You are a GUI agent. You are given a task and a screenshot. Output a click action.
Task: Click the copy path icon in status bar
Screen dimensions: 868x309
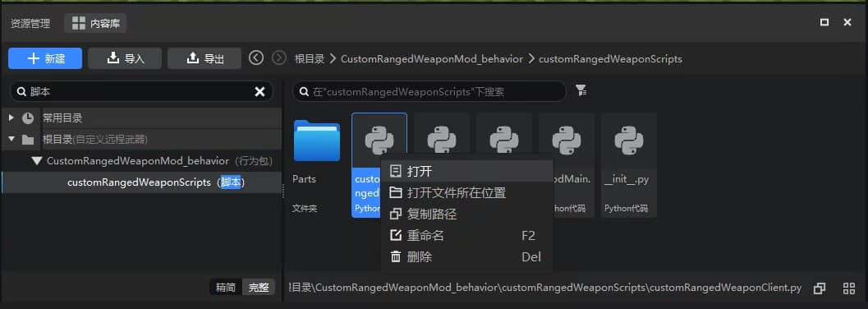click(x=820, y=288)
